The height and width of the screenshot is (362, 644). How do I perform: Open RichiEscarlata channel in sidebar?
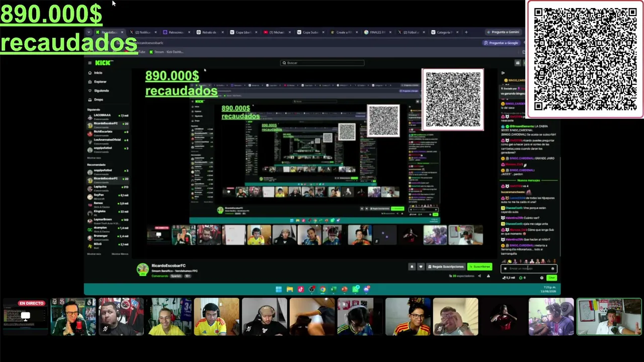tap(108, 133)
